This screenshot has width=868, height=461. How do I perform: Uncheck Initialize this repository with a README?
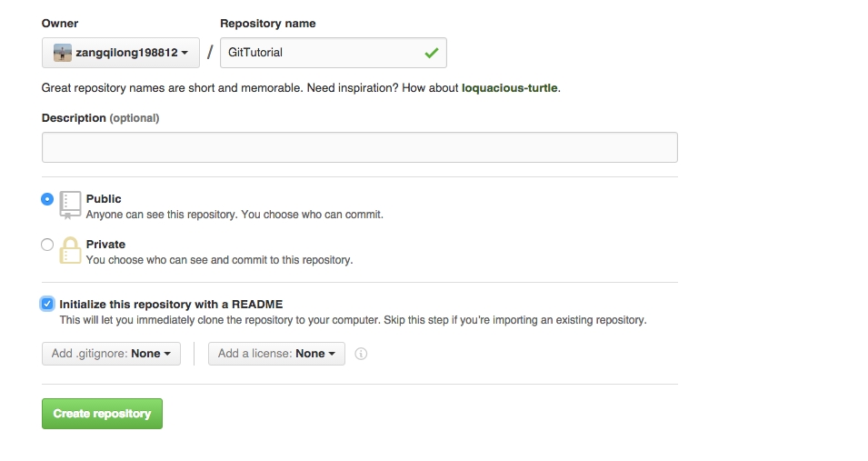pos(47,304)
